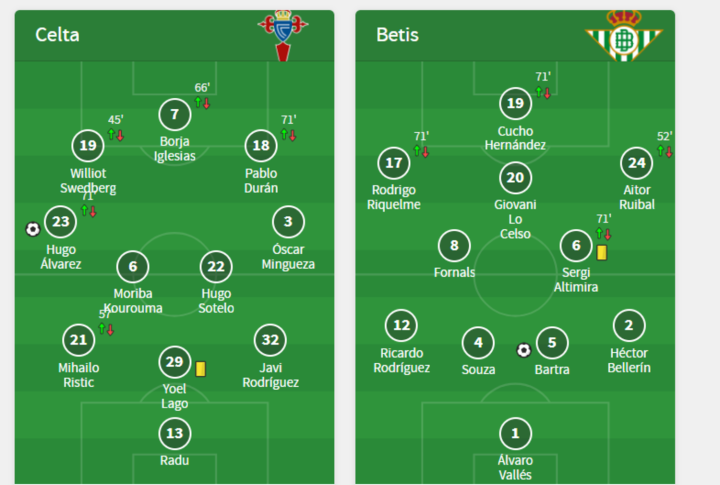The height and width of the screenshot is (485, 720).
Task: Click the Héctor Bellerín name label
Action: coord(629,361)
